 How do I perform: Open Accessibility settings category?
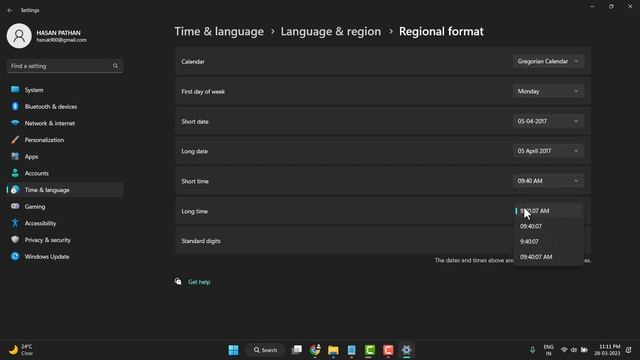[64, 223]
